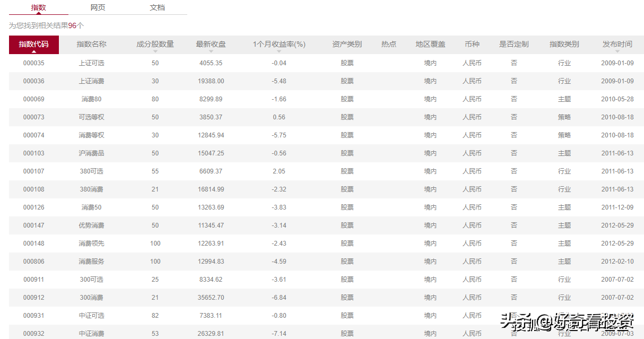Image resolution: width=644 pixels, height=339 pixels.
Task: Click the 地区覆盖 column header
Action: [430, 44]
